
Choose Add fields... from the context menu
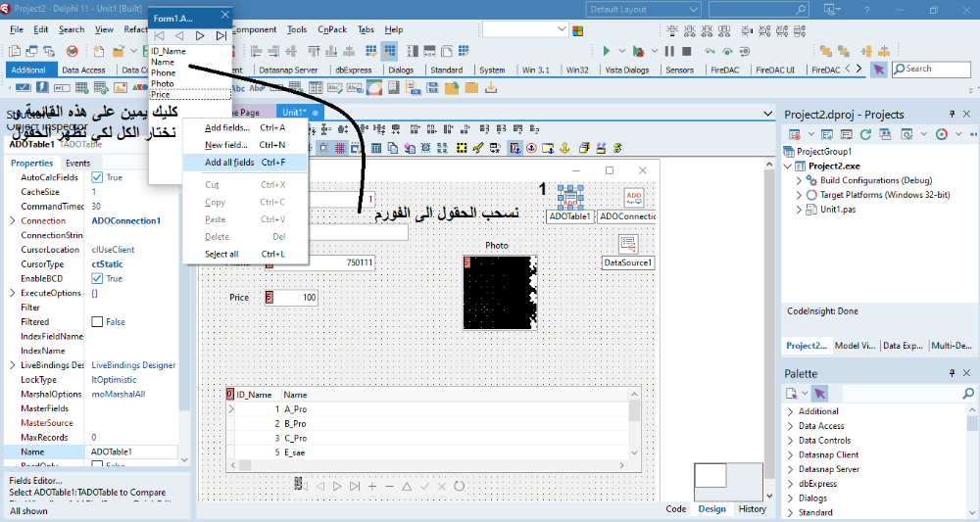(244, 127)
